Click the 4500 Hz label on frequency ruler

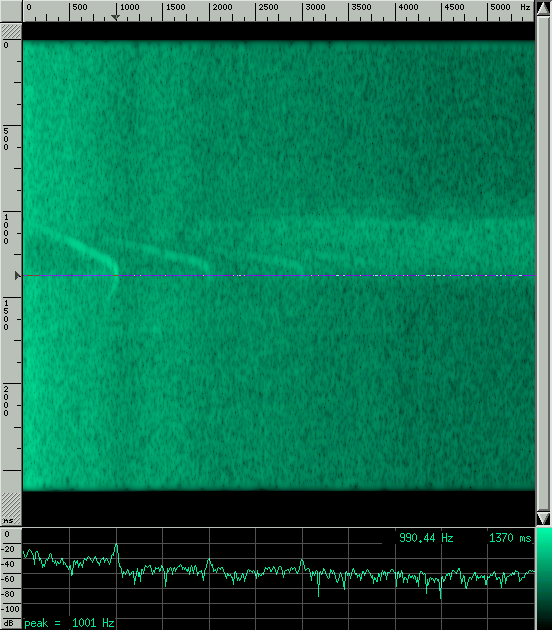(454, 7)
